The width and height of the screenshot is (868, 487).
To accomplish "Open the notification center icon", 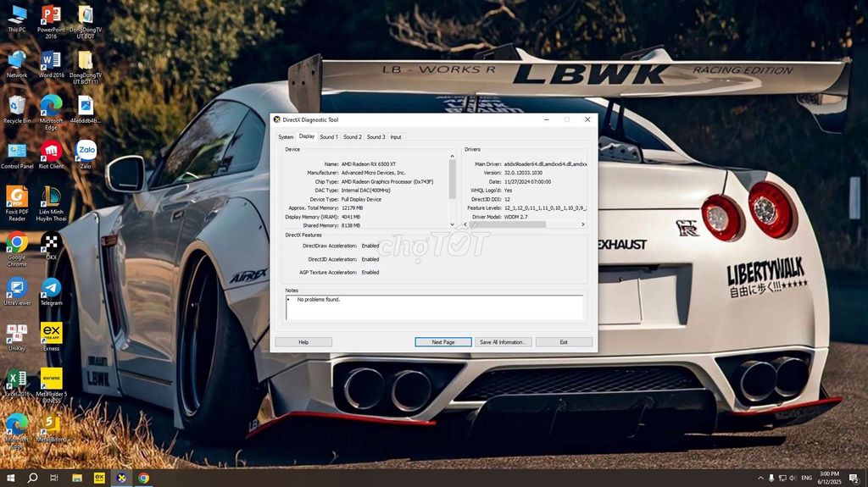I will point(854,479).
